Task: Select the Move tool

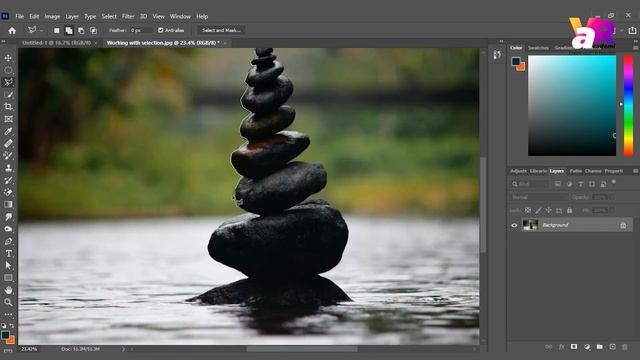Action: coord(8,58)
